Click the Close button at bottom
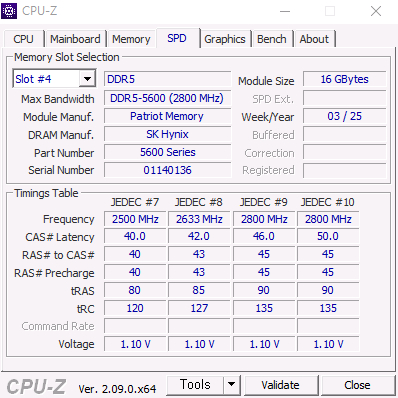This screenshot has height=398, width=398. [357, 385]
